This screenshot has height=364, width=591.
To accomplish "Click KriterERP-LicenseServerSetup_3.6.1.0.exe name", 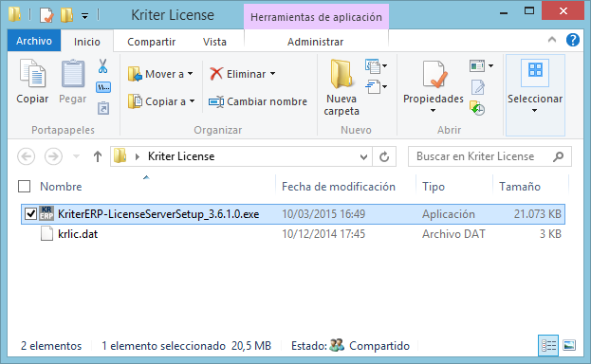I will (x=158, y=214).
